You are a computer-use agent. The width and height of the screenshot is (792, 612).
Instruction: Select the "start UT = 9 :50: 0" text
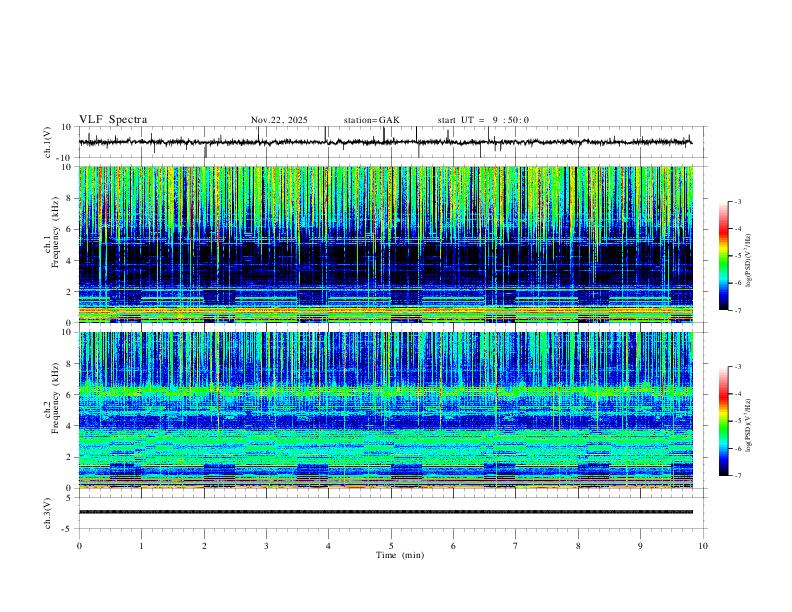click(483, 120)
